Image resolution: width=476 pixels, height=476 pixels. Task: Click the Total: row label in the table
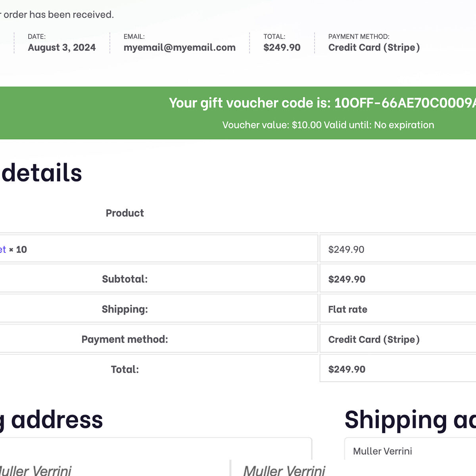(x=125, y=369)
